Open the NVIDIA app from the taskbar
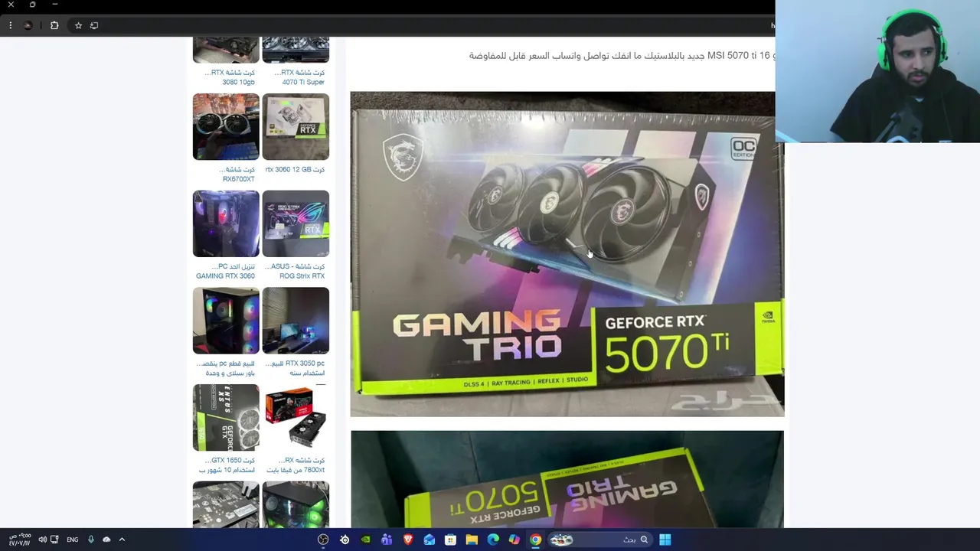The image size is (980, 551). (x=366, y=540)
